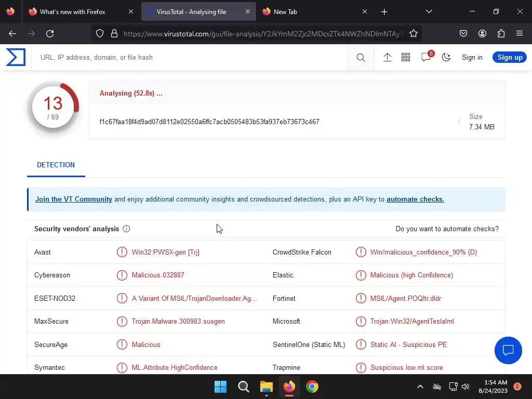
Task: Click Avast result Win32:PWSX-gen [Trj]
Action: point(166,252)
